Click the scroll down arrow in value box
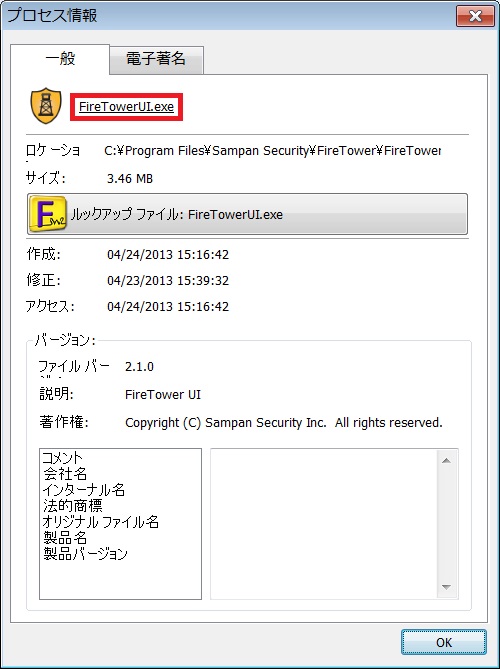This screenshot has width=500, height=669. (x=446, y=588)
